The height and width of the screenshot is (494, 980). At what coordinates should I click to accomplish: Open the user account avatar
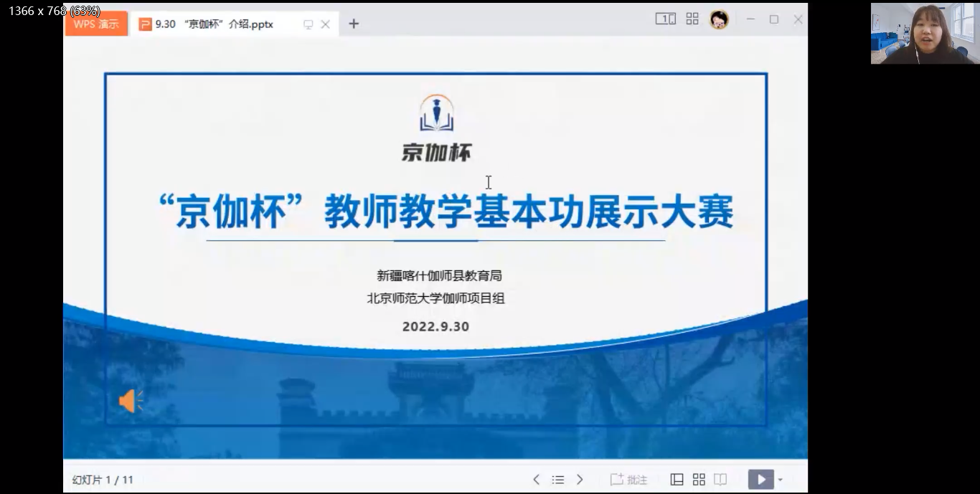tap(719, 19)
